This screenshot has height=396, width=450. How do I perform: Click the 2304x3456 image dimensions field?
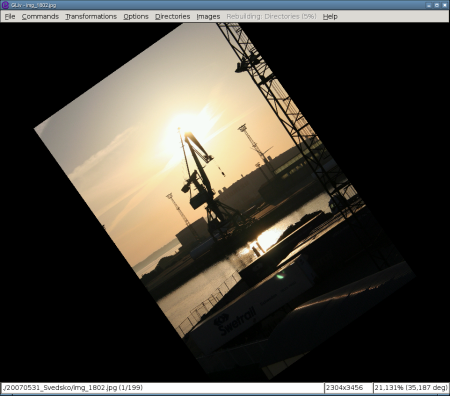pyautogui.click(x=348, y=388)
